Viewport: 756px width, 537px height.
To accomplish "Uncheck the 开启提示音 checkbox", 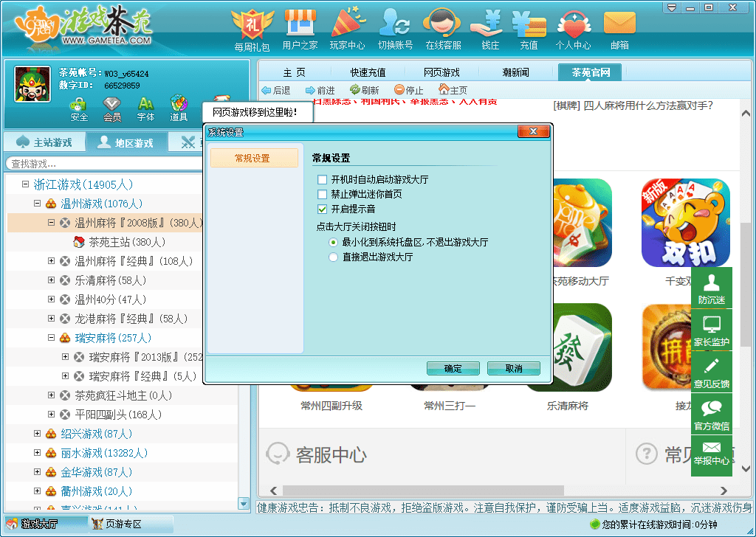I will pos(322,209).
